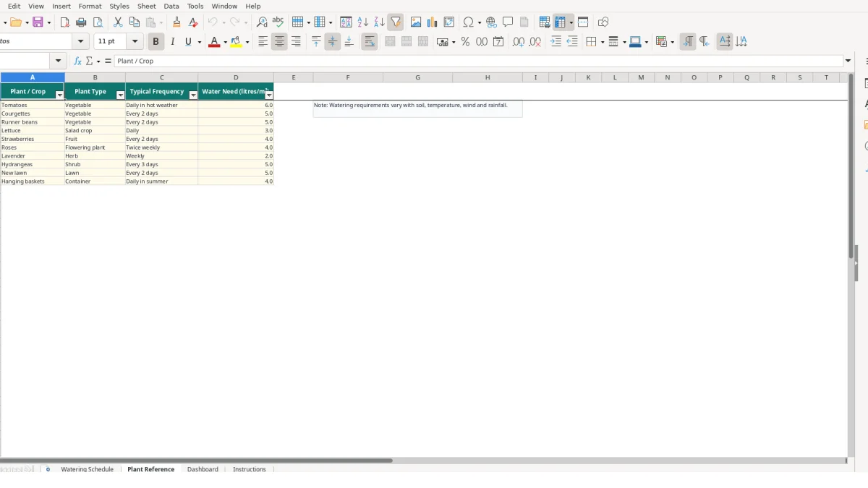Screen dimensions: 868x488
Task: Toggle Freeze Rows and Columns button
Action: (x=561, y=22)
